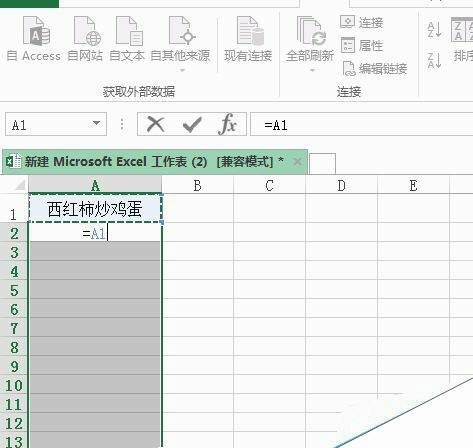Click the Name Box showing A1
The image size is (473, 448).
coord(56,124)
